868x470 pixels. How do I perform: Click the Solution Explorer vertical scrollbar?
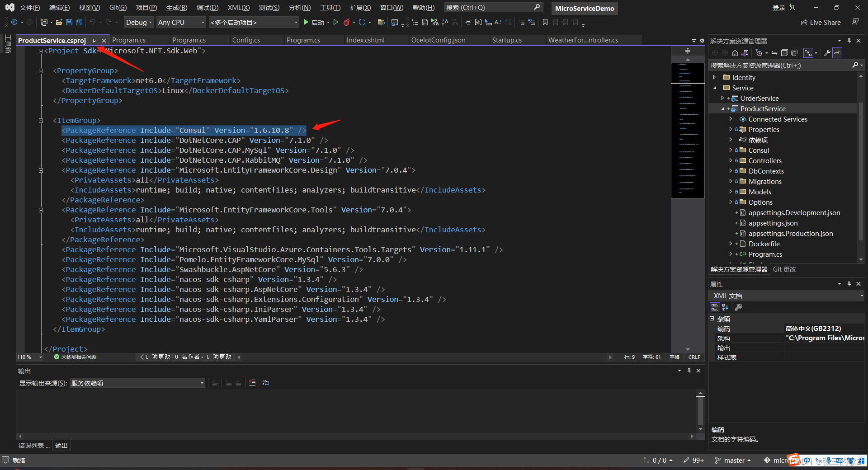pyautogui.click(x=861, y=167)
